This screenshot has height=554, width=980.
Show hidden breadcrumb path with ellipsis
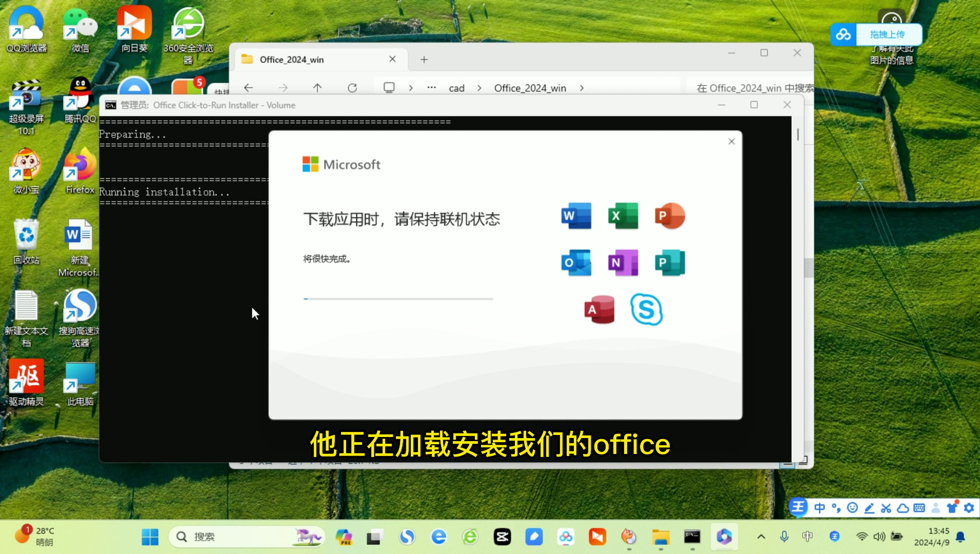coord(432,88)
